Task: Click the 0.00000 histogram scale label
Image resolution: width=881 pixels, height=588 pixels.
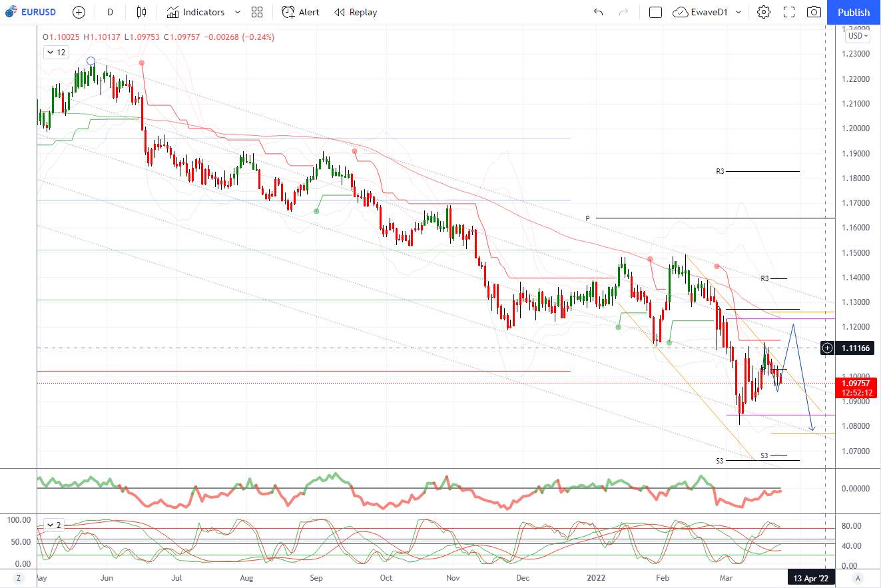Action: click(x=856, y=488)
